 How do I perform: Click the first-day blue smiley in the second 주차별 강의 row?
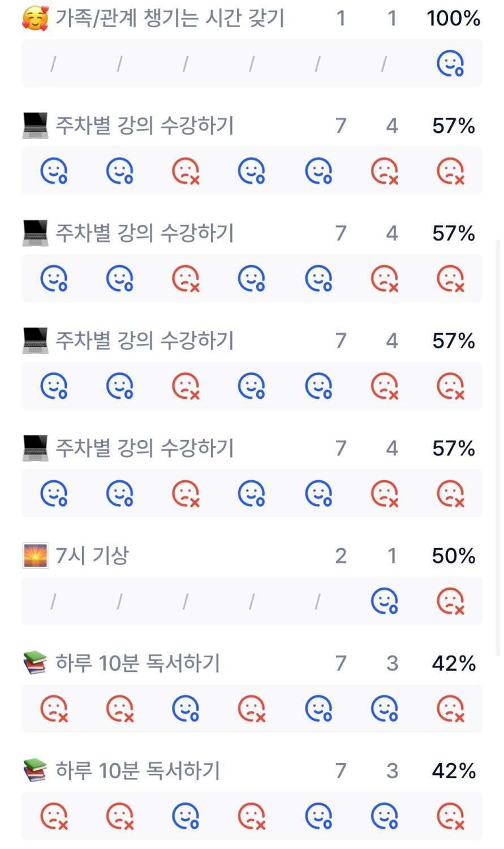(x=54, y=278)
